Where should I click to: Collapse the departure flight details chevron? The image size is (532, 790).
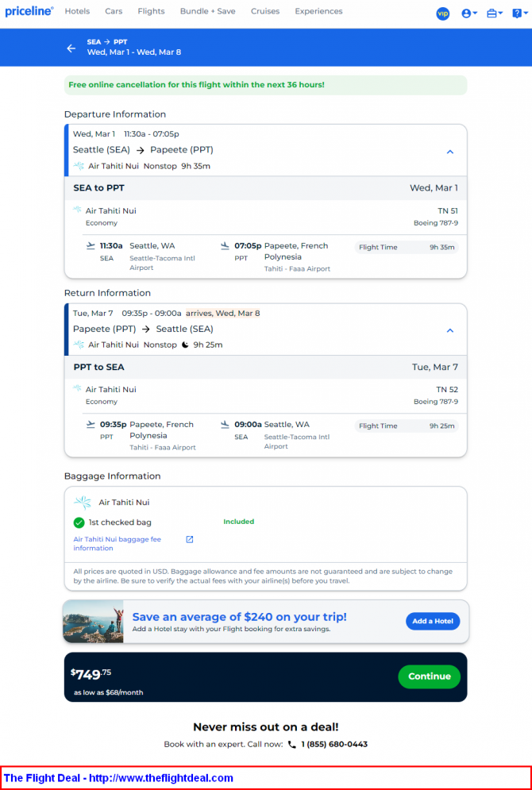point(450,152)
